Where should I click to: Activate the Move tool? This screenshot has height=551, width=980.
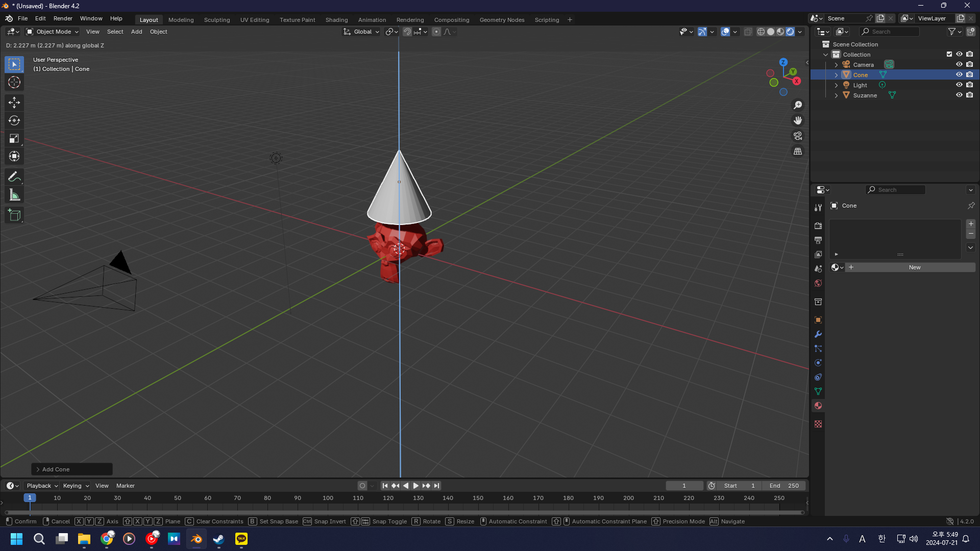[x=14, y=103]
